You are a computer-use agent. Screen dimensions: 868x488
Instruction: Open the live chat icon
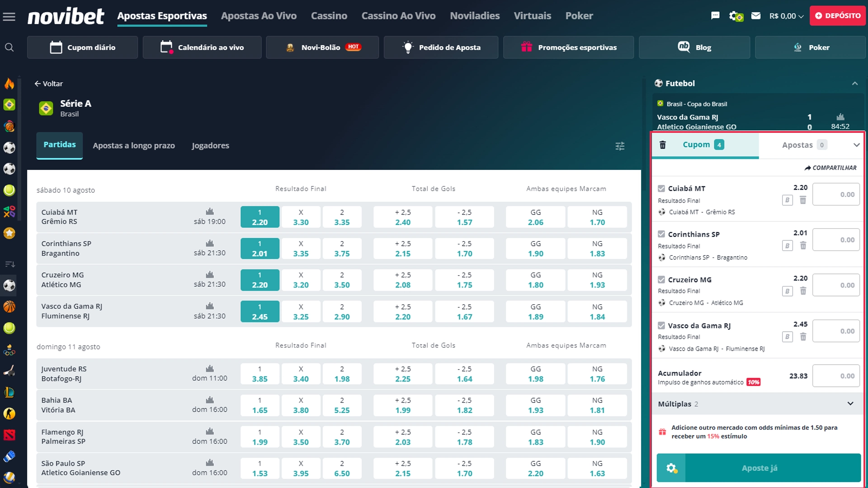point(715,16)
